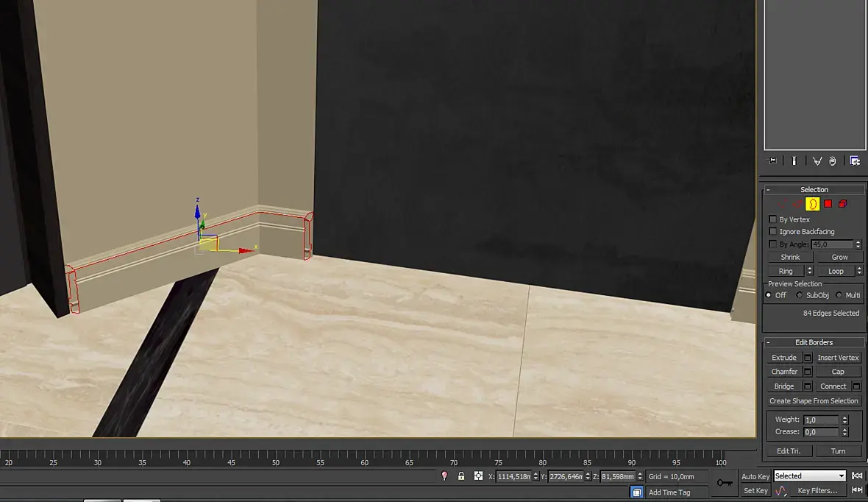Click the Crease value spinner
The image size is (868, 502).
(844, 431)
